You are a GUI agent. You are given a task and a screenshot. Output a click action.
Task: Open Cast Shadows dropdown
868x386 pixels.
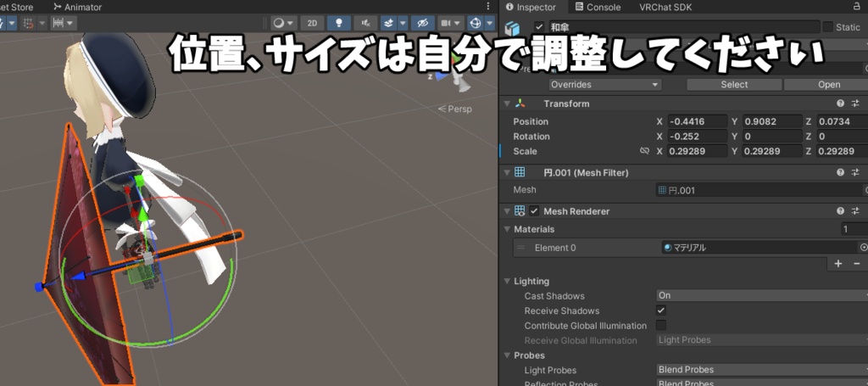pos(762,296)
